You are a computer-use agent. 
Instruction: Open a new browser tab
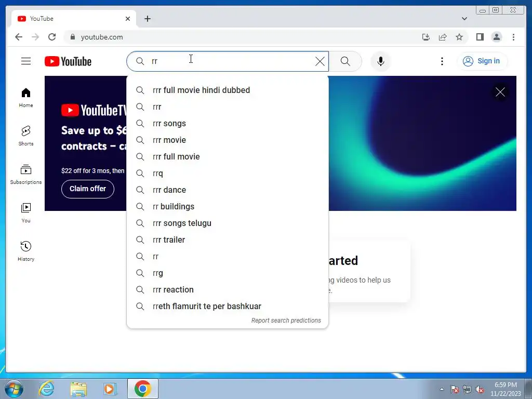pyautogui.click(x=147, y=19)
